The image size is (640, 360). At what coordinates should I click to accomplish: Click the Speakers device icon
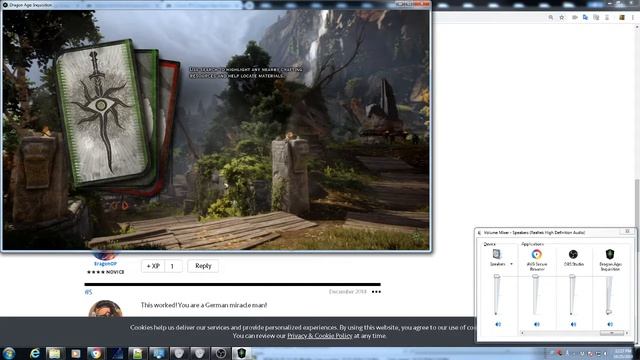(x=497, y=254)
